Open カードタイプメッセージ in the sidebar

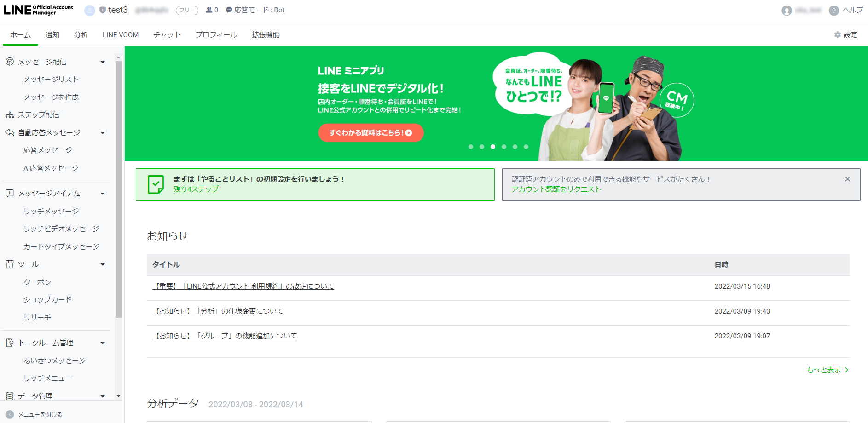coord(62,247)
